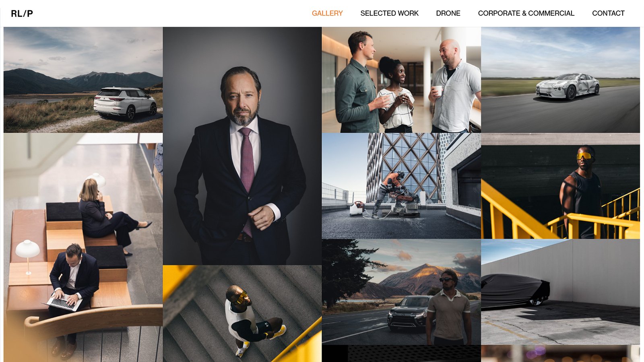Open three colleagues with coffee photo
This screenshot has width=644, height=362.
(401, 80)
